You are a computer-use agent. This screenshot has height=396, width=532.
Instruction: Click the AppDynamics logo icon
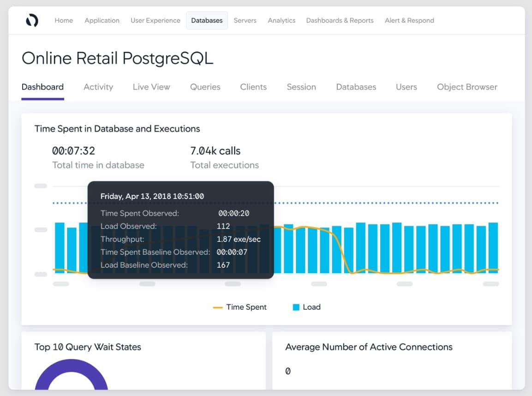(x=32, y=20)
